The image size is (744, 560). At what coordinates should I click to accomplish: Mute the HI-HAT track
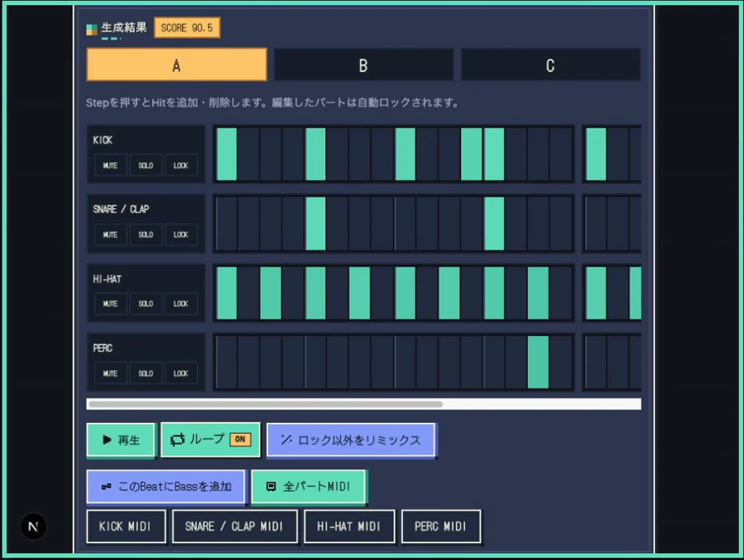pyautogui.click(x=110, y=304)
